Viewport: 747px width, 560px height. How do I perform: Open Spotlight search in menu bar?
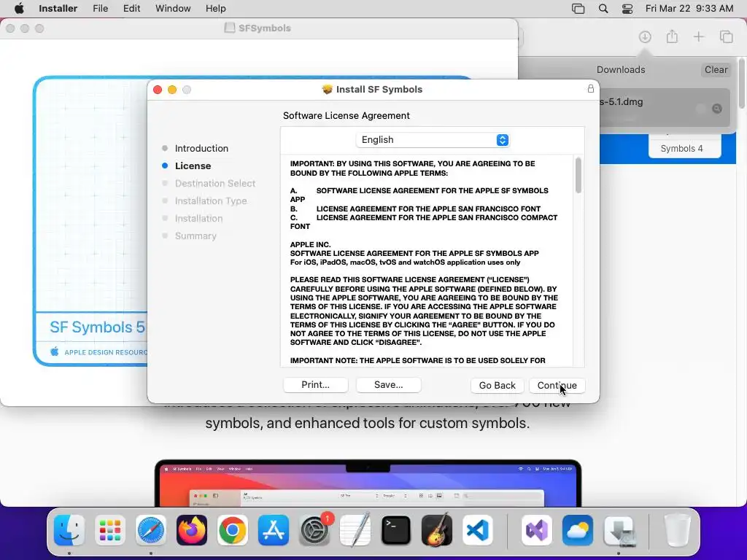coord(603,9)
